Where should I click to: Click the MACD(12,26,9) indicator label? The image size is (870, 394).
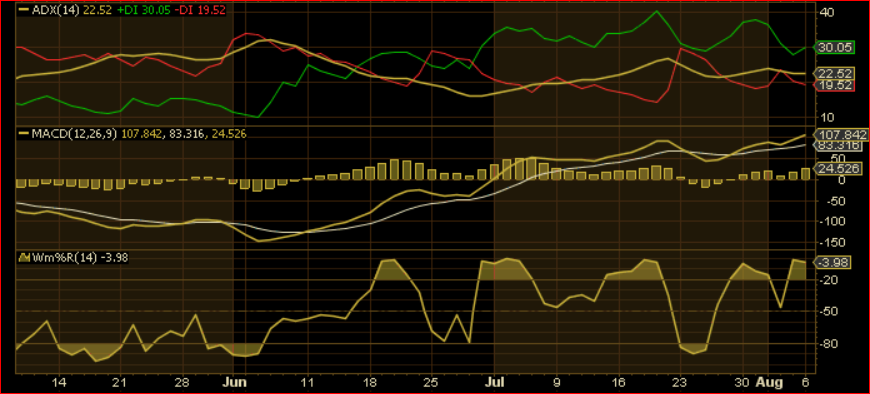point(74,134)
